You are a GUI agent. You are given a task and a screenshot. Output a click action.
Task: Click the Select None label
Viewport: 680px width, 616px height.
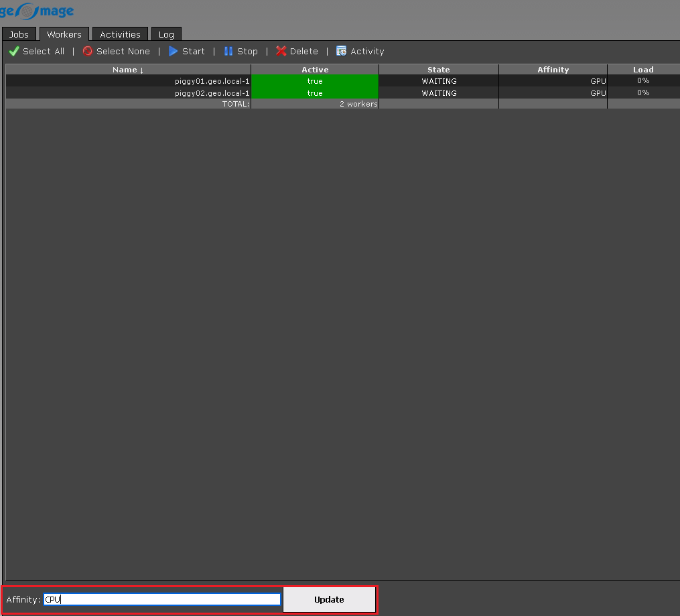click(x=123, y=51)
